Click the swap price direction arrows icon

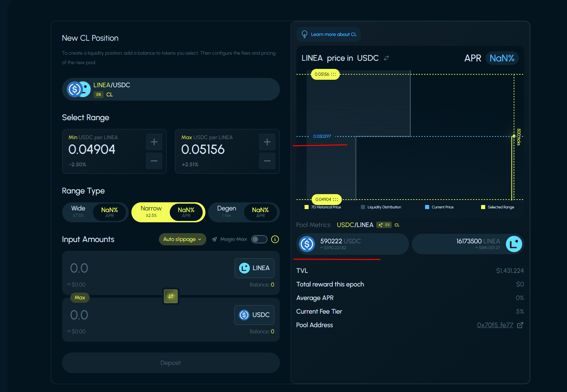tap(386, 58)
